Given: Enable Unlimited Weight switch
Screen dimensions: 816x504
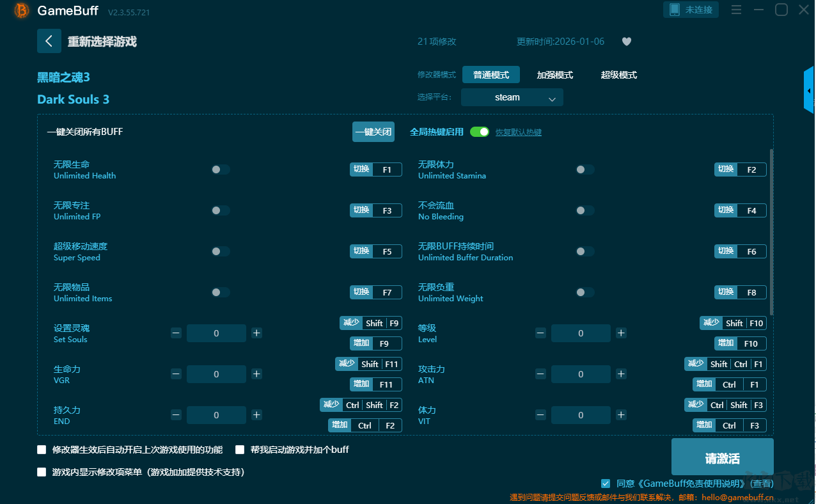Looking at the screenshot, I should click(x=585, y=292).
